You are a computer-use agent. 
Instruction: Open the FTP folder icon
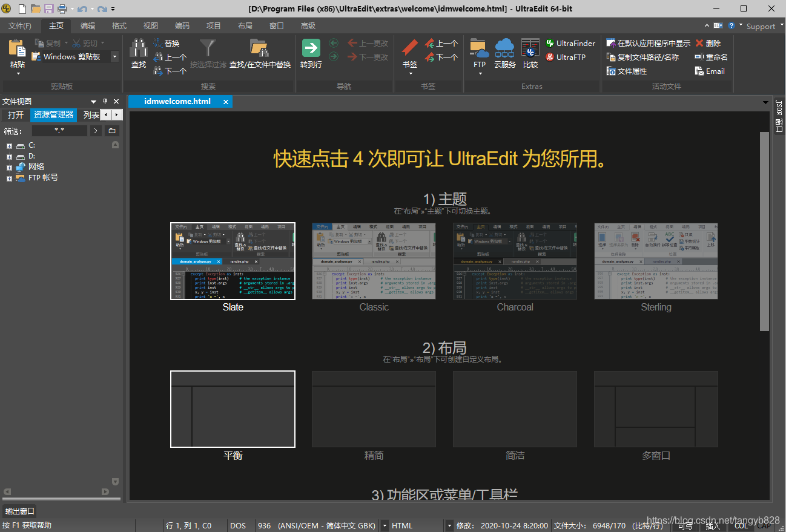[x=479, y=48]
